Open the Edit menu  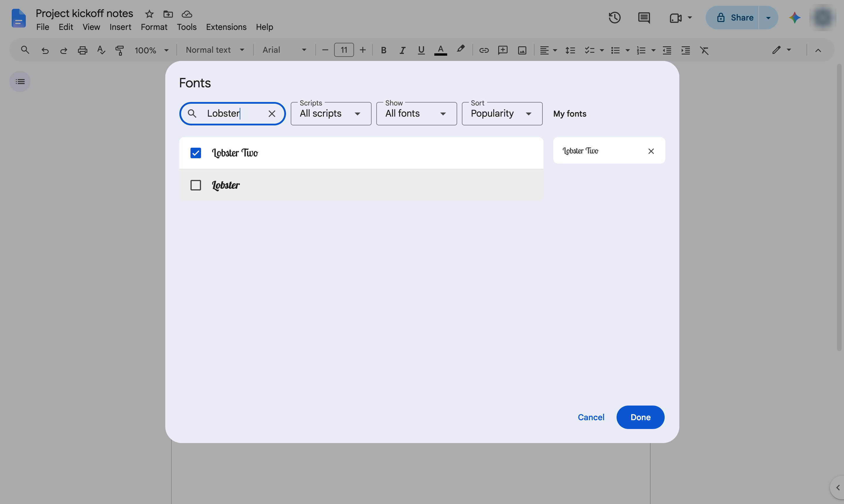pos(66,27)
